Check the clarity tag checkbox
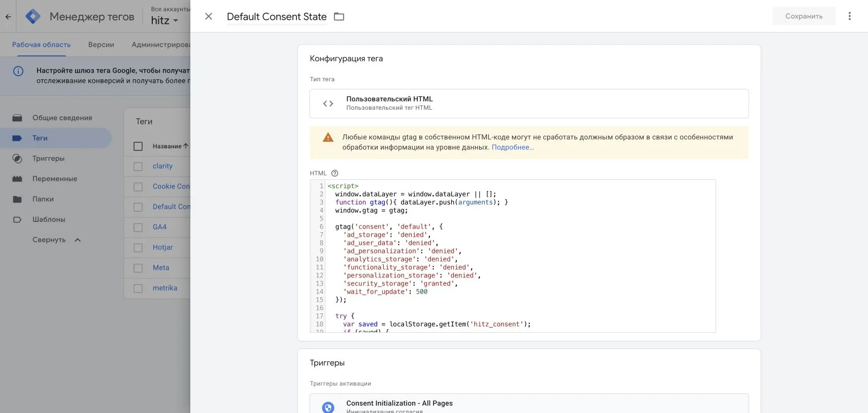Screen dimensions: 868x413 [138, 167]
